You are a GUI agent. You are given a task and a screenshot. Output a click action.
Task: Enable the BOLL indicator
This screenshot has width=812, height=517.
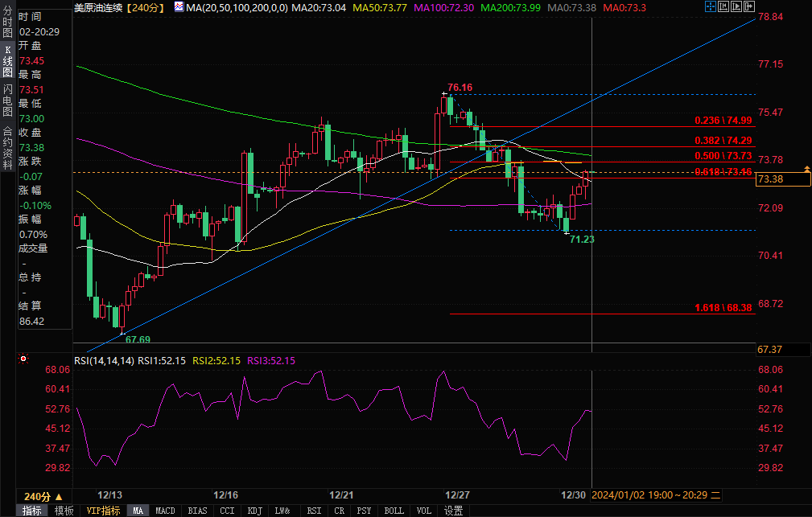[x=394, y=511]
